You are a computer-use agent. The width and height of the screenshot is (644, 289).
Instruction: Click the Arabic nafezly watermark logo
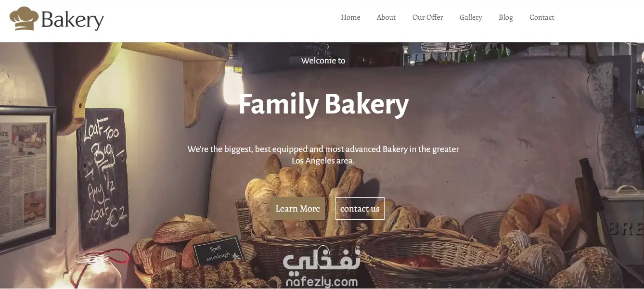pyautogui.click(x=322, y=262)
